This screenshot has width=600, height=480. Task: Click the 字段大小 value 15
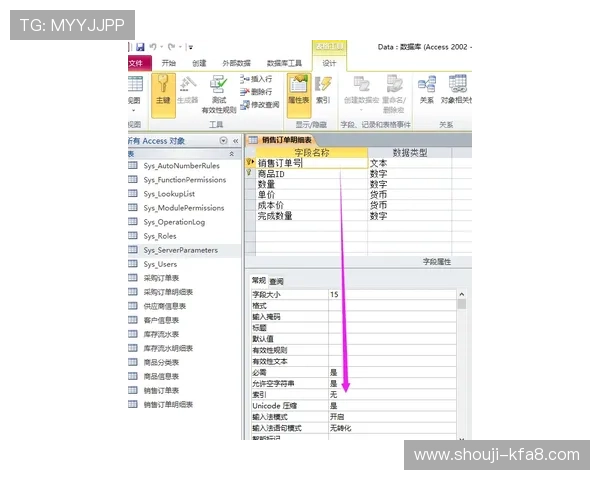[x=392, y=294]
